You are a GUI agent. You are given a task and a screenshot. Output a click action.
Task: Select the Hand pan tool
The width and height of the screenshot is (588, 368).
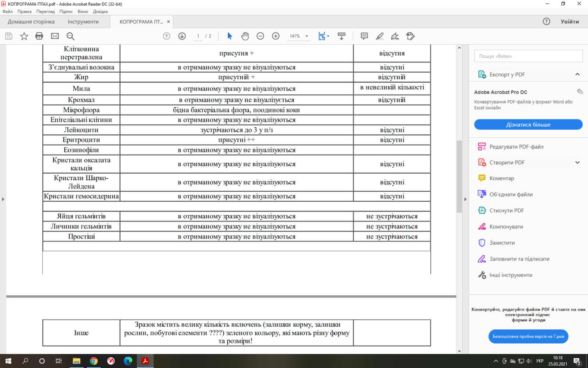(245, 36)
